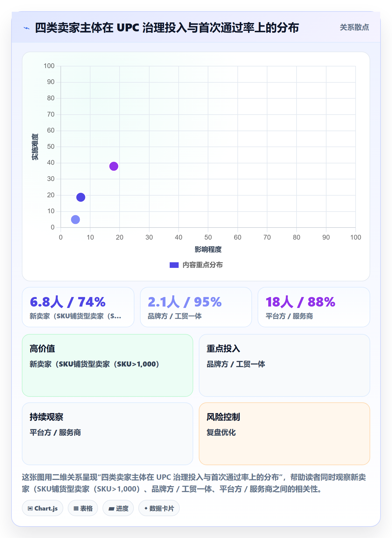Click the light blue scatter point near 5
The image size is (392, 538).
pyautogui.click(x=75, y=219)
